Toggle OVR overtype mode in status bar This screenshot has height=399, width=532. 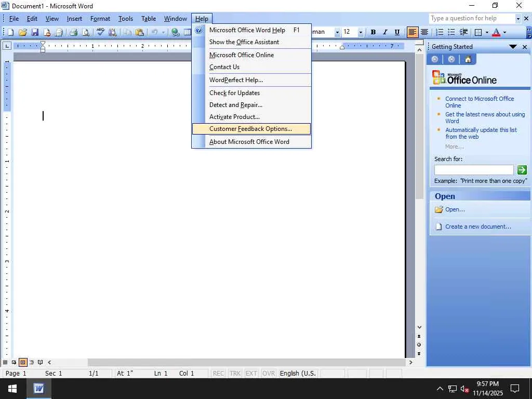coord(269,373)
